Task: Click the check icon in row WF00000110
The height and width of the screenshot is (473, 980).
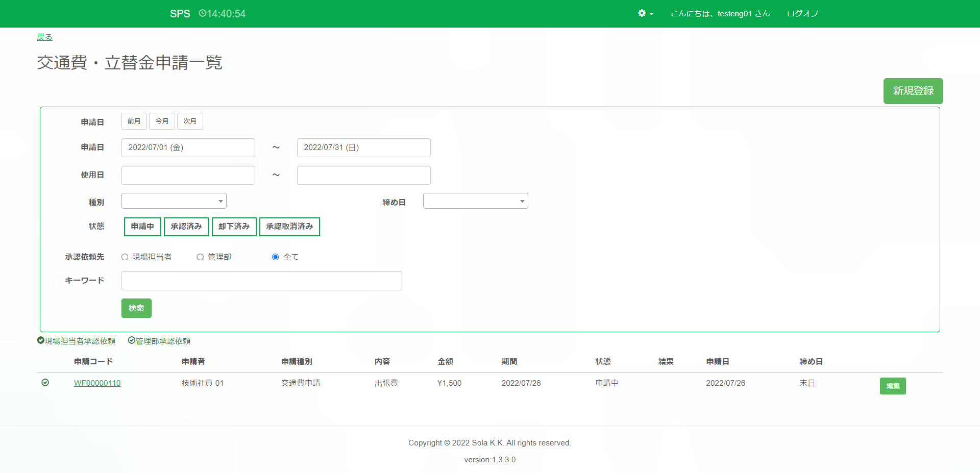Action: [45, 383]
